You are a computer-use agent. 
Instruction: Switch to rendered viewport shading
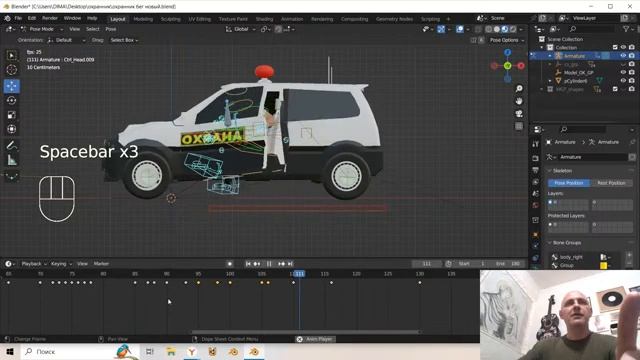(513, 29)
